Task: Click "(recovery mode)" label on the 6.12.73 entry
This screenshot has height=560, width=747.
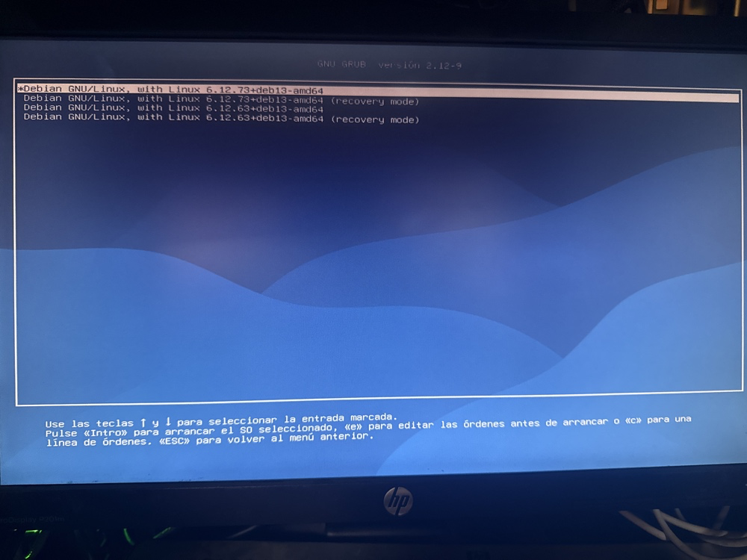Action: point(374,101)
